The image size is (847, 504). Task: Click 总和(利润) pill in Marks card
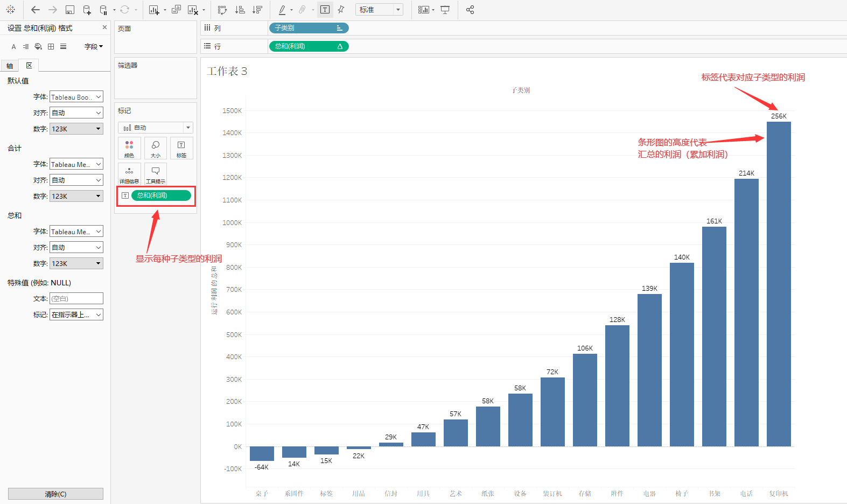[161, 195]
